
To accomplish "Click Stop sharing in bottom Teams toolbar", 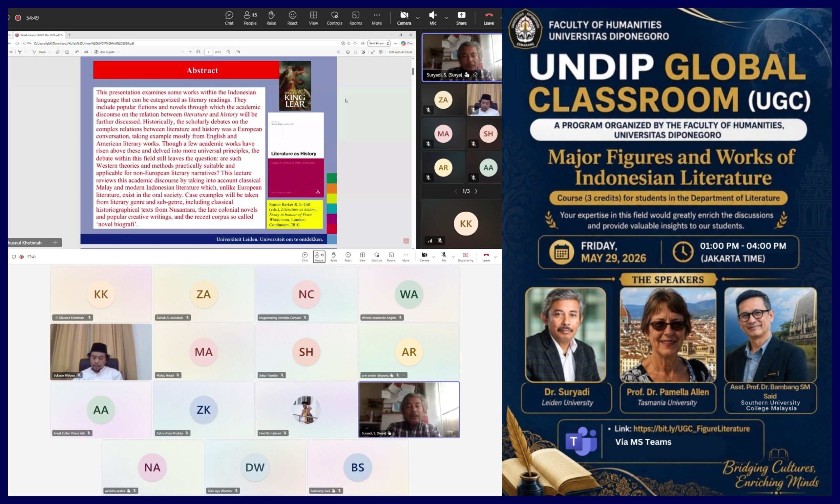I will pos(465,257).
